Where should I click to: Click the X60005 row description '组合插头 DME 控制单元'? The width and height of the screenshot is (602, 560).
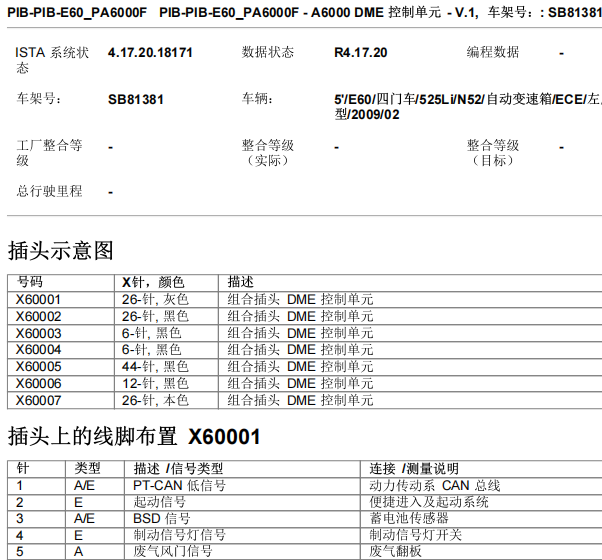tap(300, 367)
